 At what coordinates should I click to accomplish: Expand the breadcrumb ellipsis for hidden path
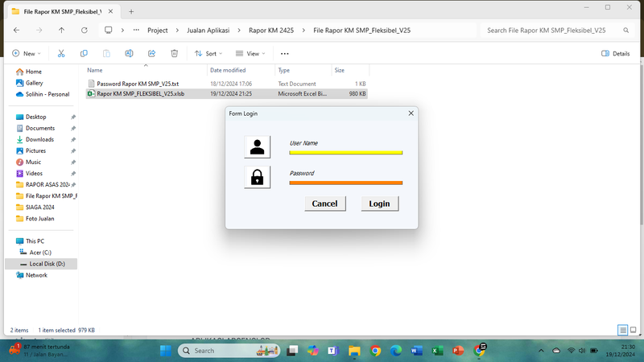click(136, 30)
